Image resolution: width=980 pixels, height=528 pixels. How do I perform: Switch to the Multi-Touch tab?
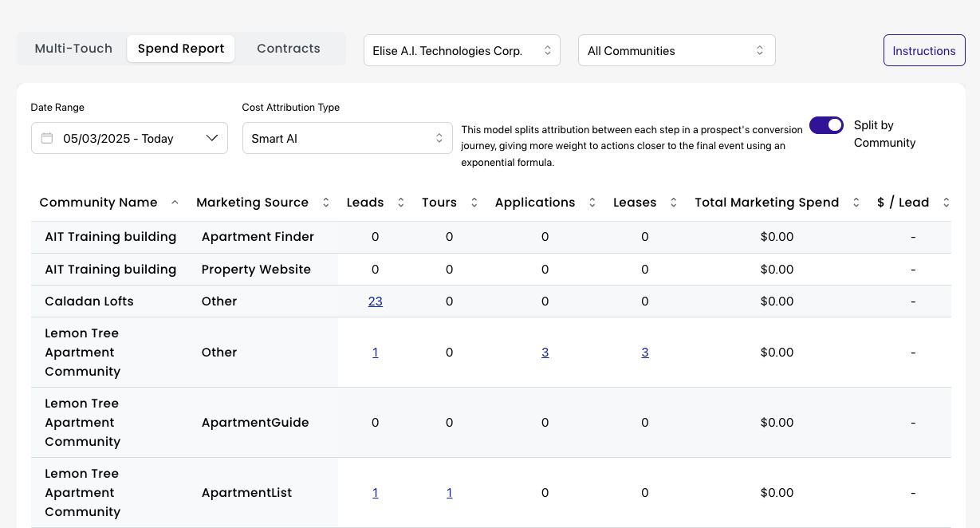pos(73,49)
